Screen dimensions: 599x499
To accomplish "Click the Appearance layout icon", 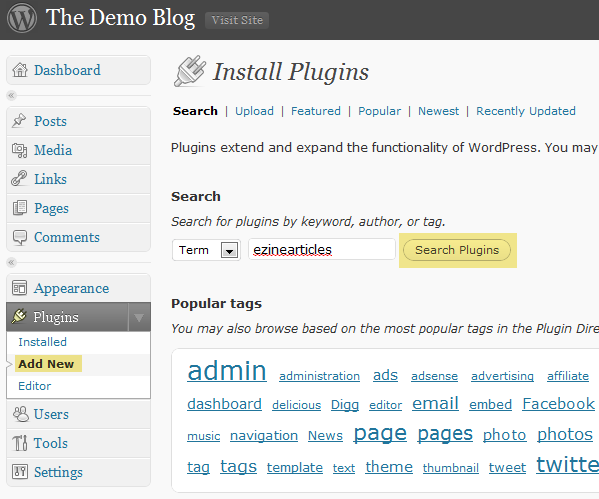I will point(19,288).
